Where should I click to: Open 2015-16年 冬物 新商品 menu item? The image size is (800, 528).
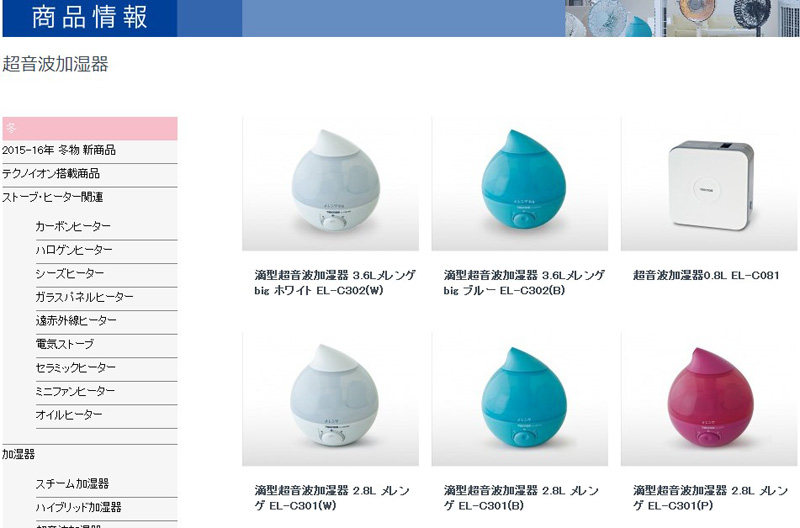59,150
